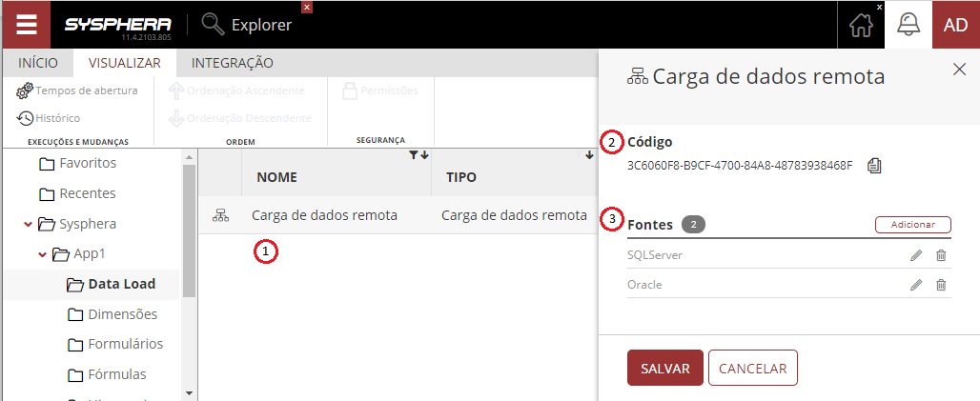This screenshot has height=401, width=980.
Task: Select the Favoritos folder
Action: [x=87, y=163]
